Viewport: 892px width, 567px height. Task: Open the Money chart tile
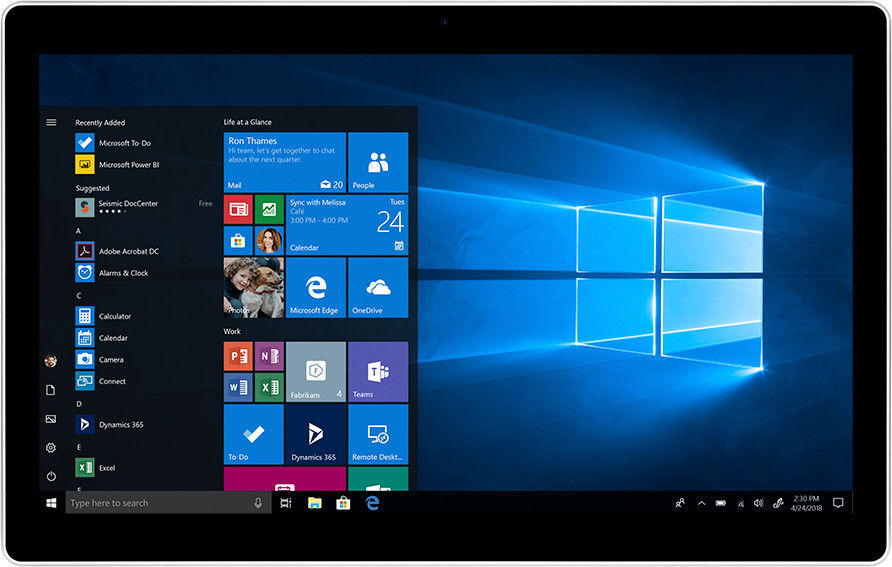pos(269,209)
